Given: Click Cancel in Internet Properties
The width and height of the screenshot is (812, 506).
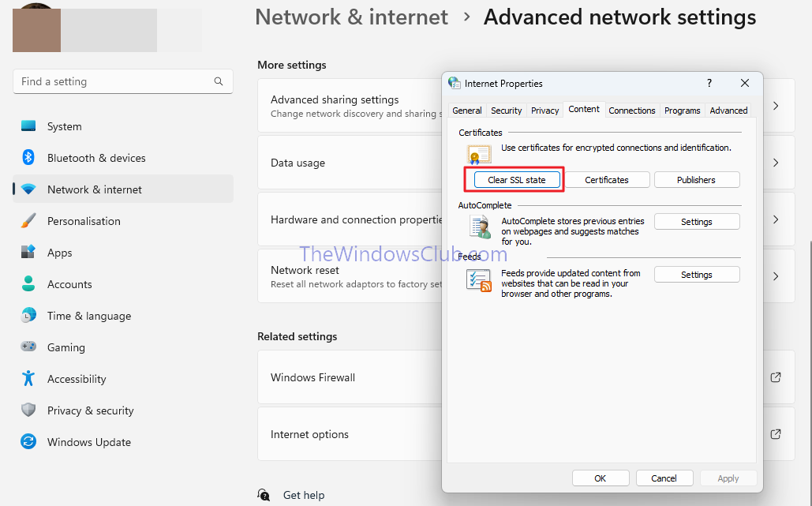Looking at the screenshot, I should coord(664,478).
